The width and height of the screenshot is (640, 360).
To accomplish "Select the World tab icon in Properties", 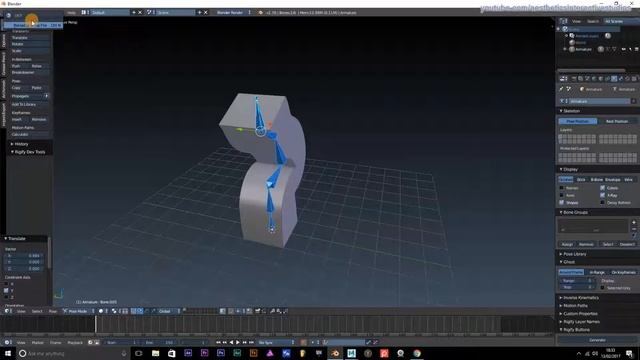I will 594,78.
